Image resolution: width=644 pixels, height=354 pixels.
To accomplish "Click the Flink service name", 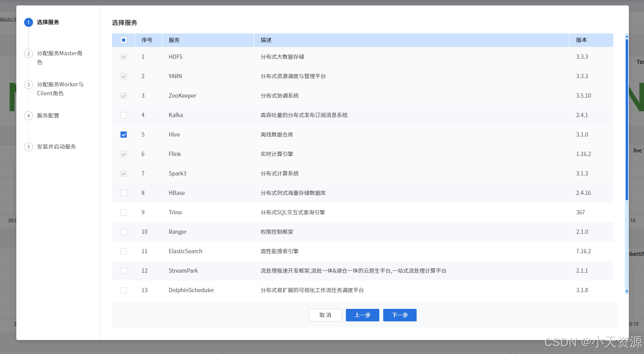I will 175,154.
